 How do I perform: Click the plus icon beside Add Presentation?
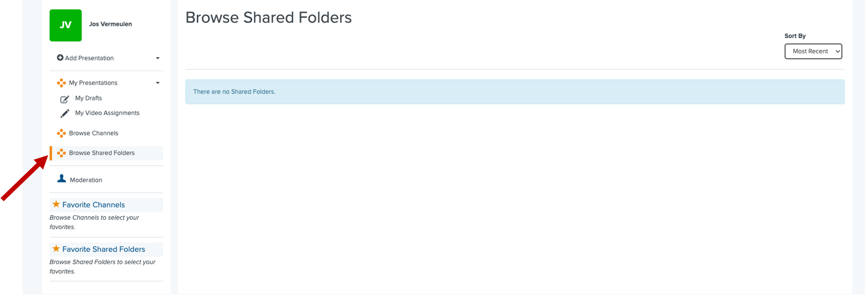coord(60,58)
